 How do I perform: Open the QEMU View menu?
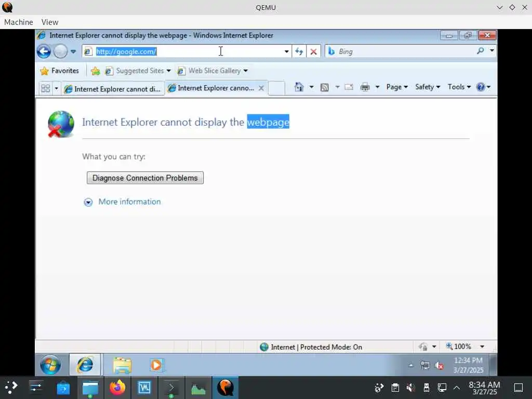coord(50,22)
